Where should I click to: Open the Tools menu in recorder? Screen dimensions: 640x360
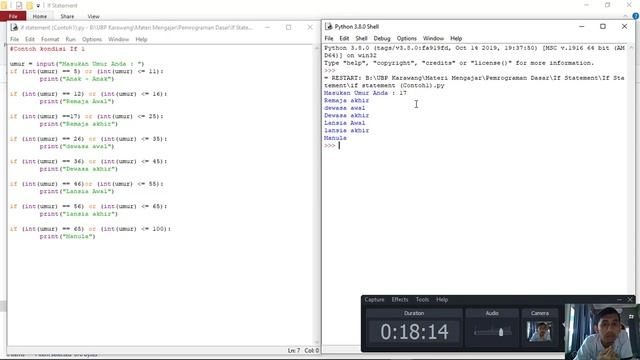(422, 300)
